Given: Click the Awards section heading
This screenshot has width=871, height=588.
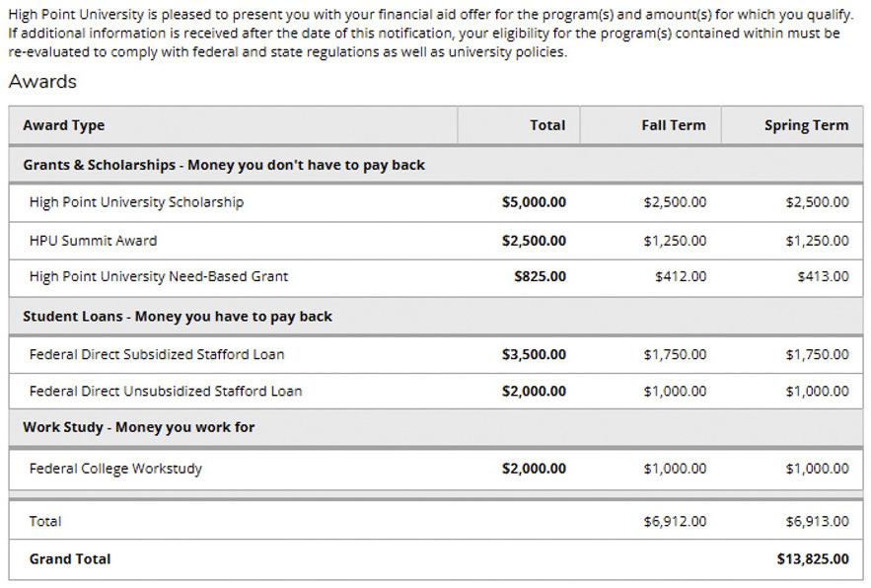Looking at the screenshot, I should point(42,82).
